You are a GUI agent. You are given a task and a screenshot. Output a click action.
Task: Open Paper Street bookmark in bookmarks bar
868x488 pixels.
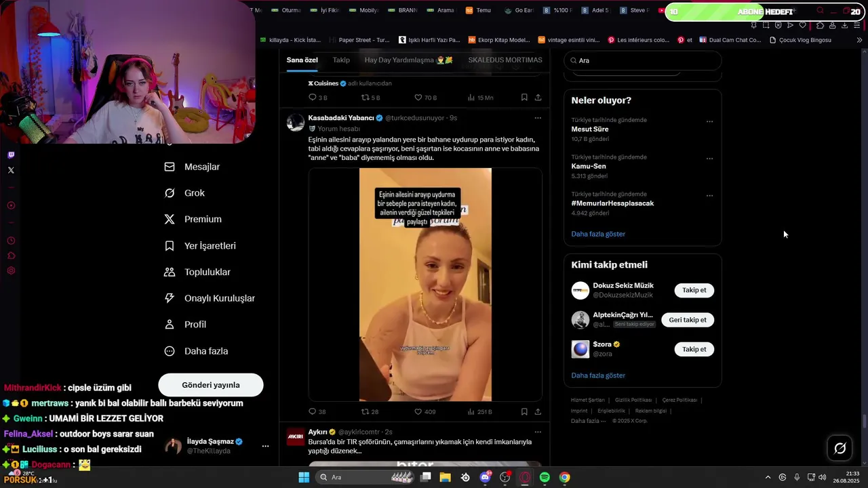pyautogui.click(x=359, y=40)
